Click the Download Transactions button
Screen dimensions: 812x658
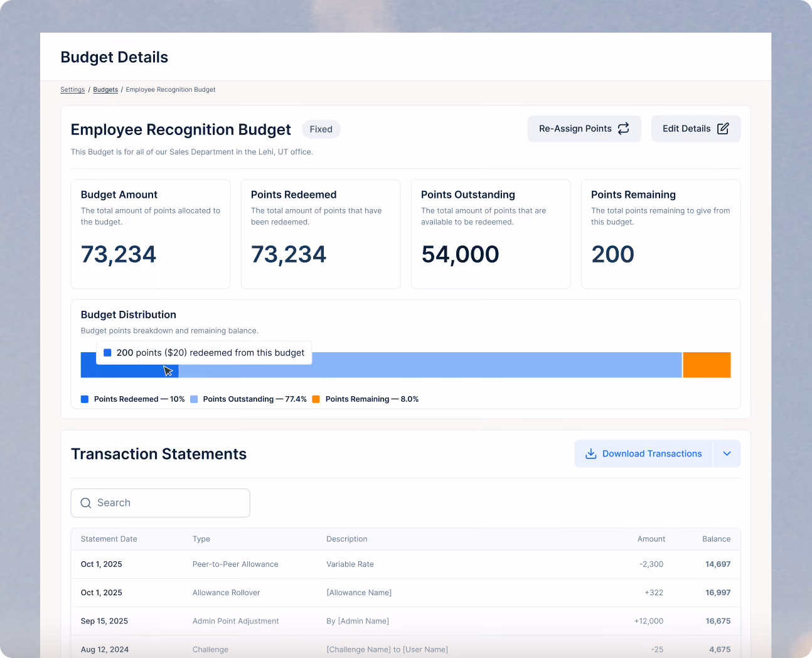(x=643, y=454)
